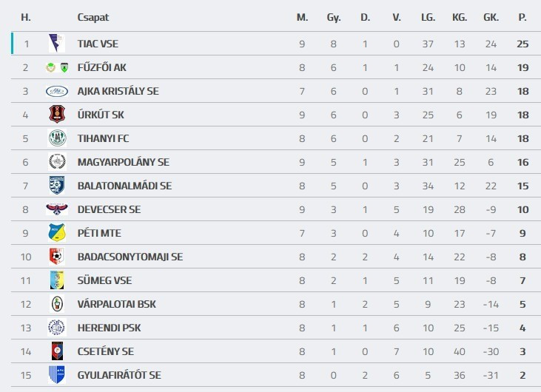
Task: Sort by the GK. goal difference header
Action: 491,17
